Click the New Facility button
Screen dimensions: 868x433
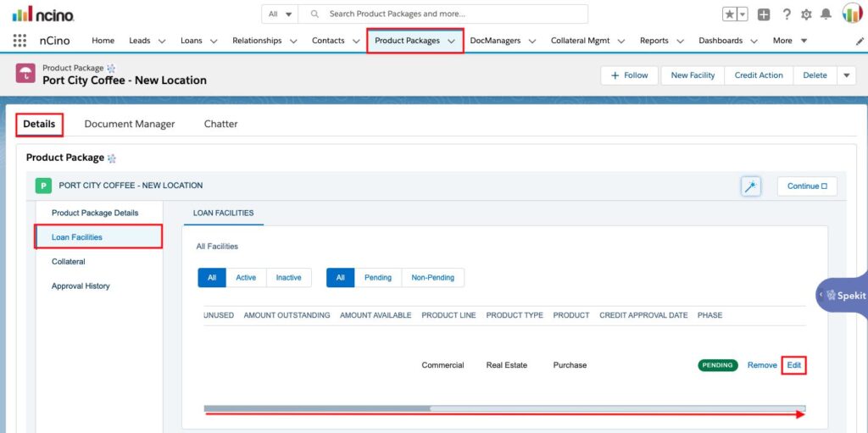pos(693,75)
